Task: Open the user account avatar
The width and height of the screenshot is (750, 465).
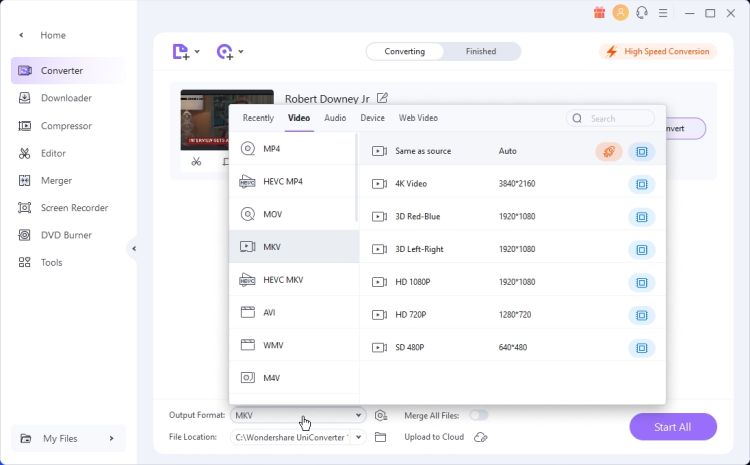Action: pyautogui.click(x=620, y=13)
